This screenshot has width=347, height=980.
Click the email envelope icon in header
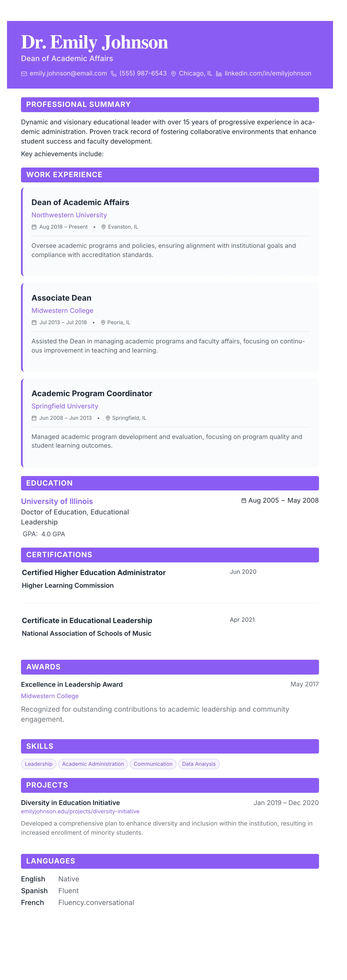pos(24,74)
